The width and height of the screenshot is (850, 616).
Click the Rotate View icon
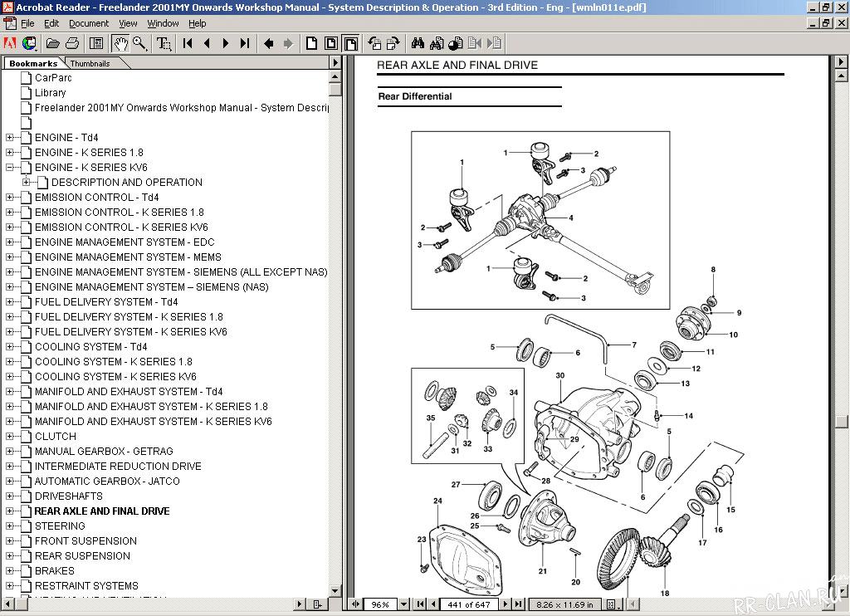point(376,43)
